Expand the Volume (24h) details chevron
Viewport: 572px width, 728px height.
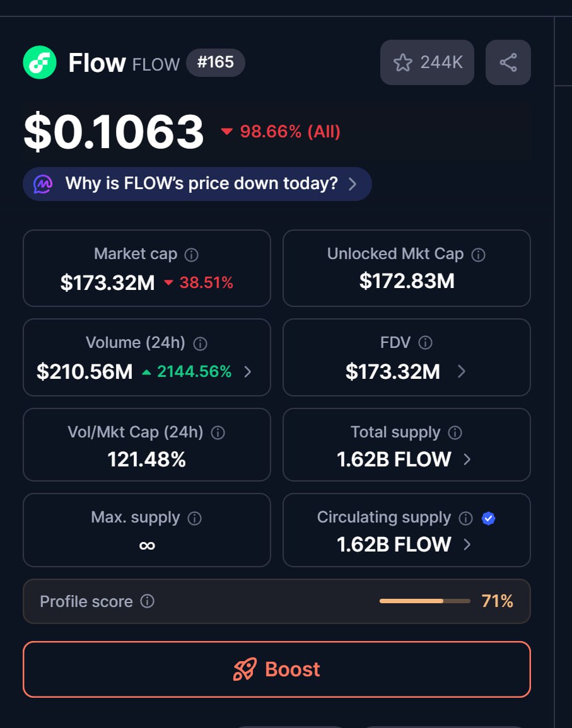point(248,372)
